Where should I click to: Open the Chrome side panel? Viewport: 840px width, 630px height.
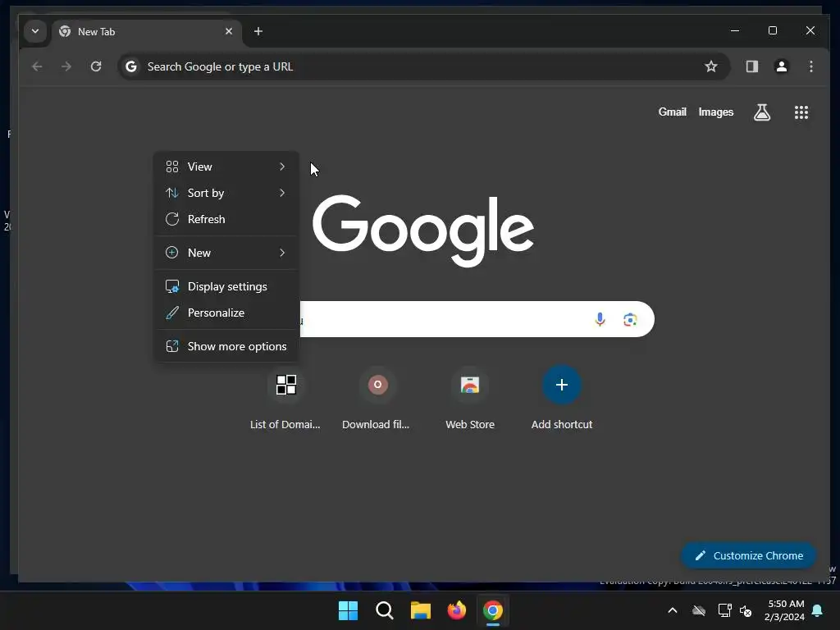752,66
